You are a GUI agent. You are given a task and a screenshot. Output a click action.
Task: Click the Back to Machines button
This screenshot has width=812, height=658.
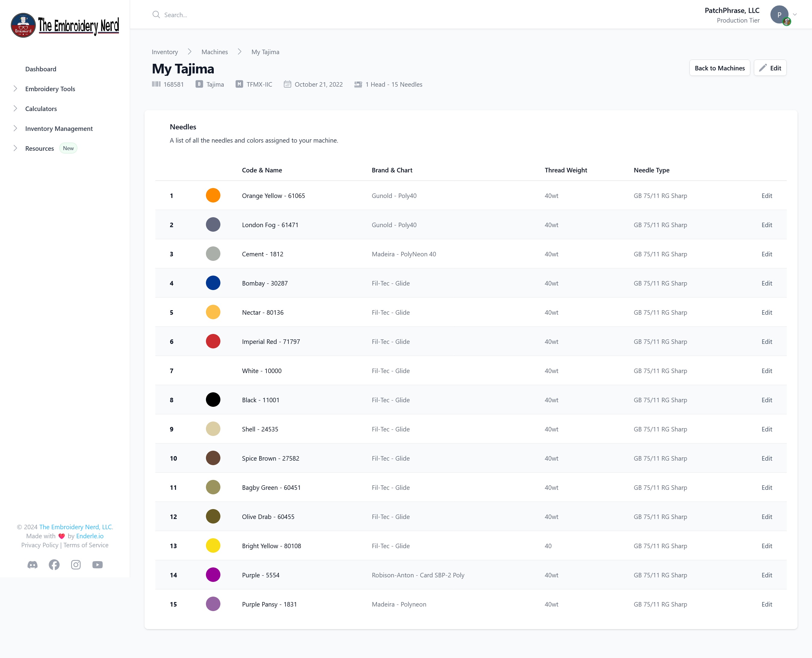pyautogui.click(x=720, y=68)
